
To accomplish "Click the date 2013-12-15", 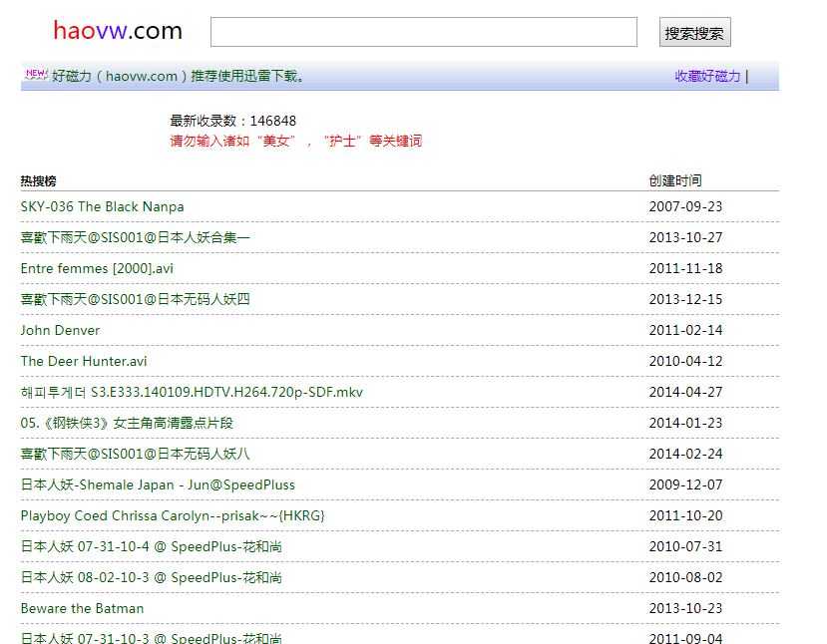I will [685, 299].
